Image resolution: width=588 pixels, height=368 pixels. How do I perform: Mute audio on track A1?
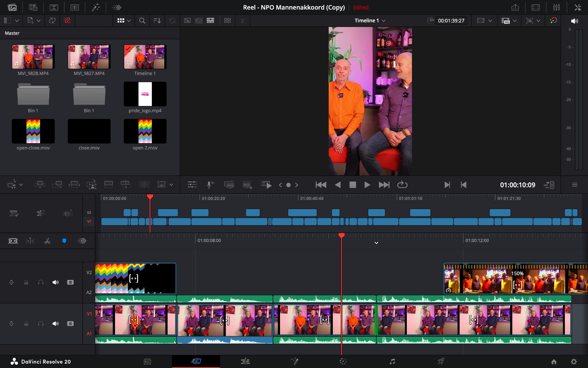pyautogui.click(x=55, y=323)
